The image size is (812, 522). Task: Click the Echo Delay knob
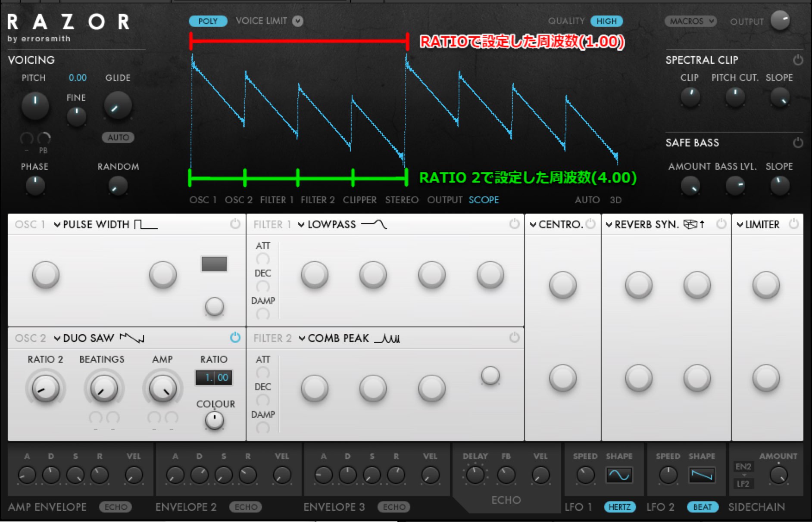(475, 475)
